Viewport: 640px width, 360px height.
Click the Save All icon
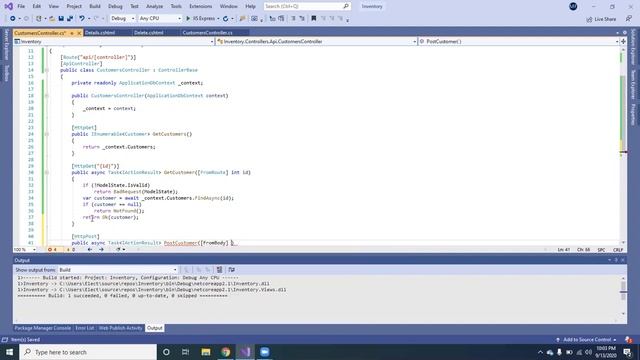coord(70,18)
